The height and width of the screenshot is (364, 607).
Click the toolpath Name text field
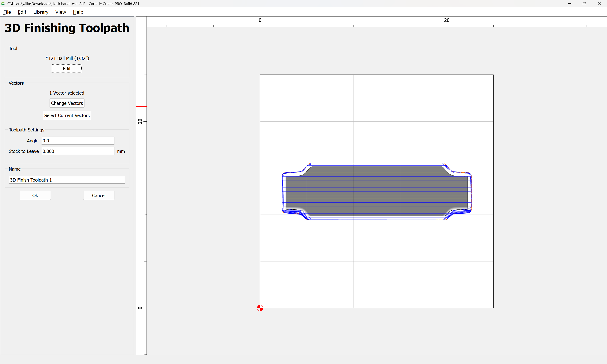click(x=67, y=180)
